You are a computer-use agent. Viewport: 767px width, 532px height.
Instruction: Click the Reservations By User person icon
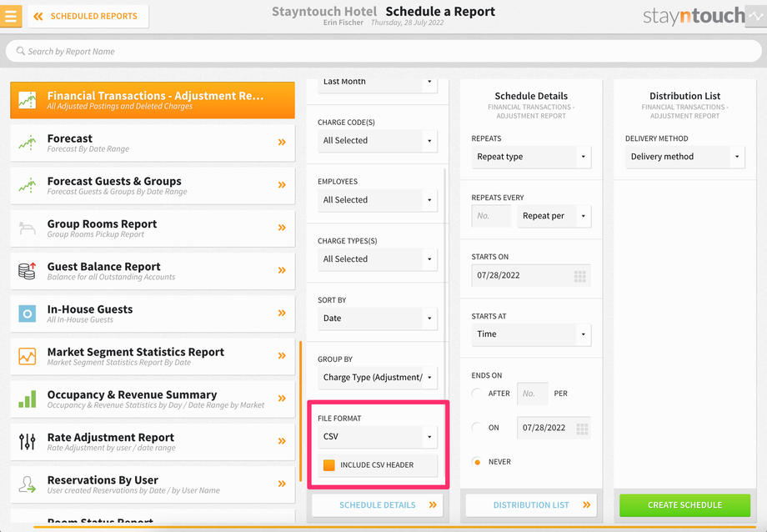28,484
